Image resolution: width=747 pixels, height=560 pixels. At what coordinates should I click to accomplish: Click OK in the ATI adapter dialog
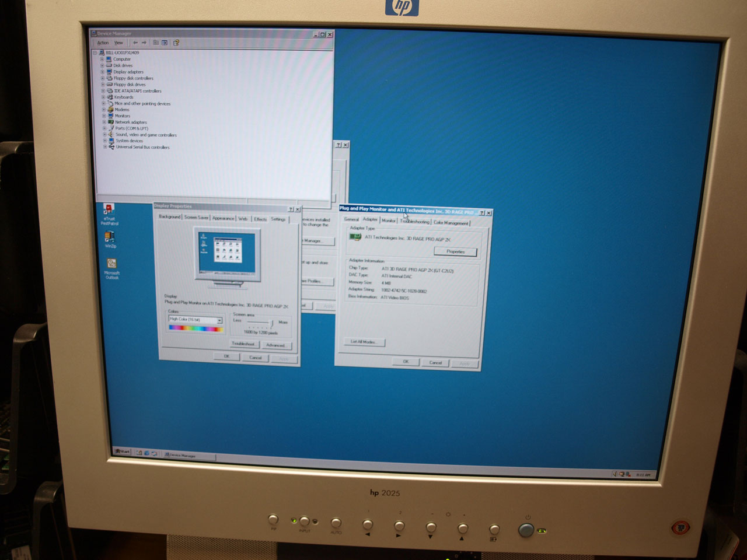406,362
